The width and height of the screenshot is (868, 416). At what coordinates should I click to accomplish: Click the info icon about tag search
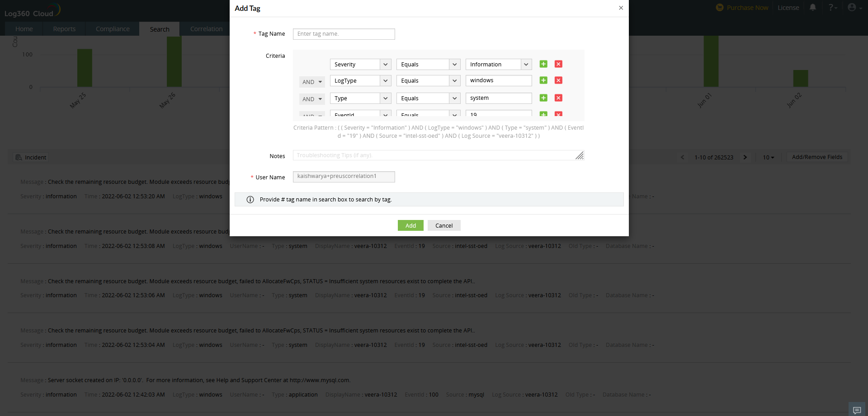click(x=250, y=199)
